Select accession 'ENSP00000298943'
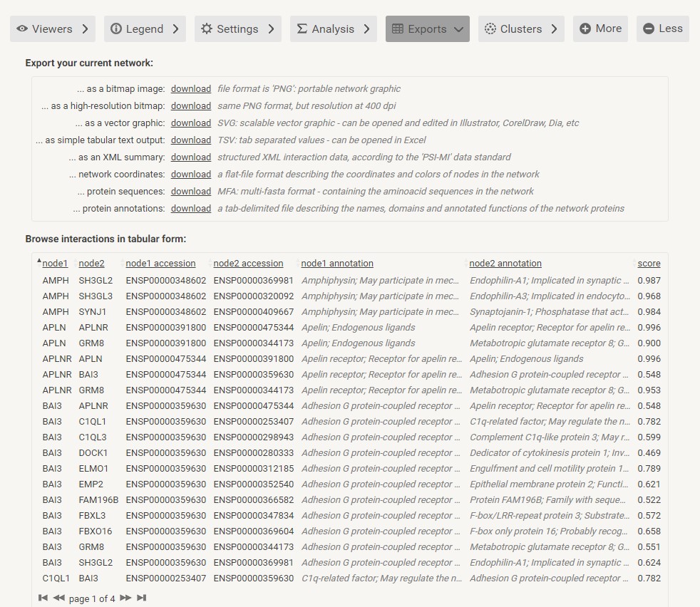Image resolution: width=700 pixels, height=607 pixels. pyautogui.click(x=254, y=437)
